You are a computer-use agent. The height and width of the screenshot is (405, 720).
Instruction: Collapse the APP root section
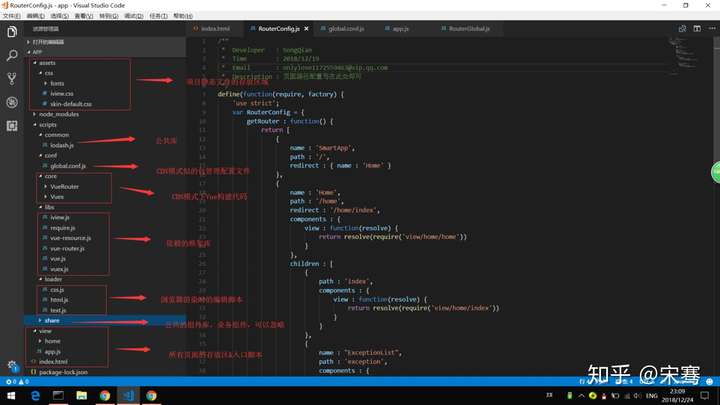(x=105, y=52)
